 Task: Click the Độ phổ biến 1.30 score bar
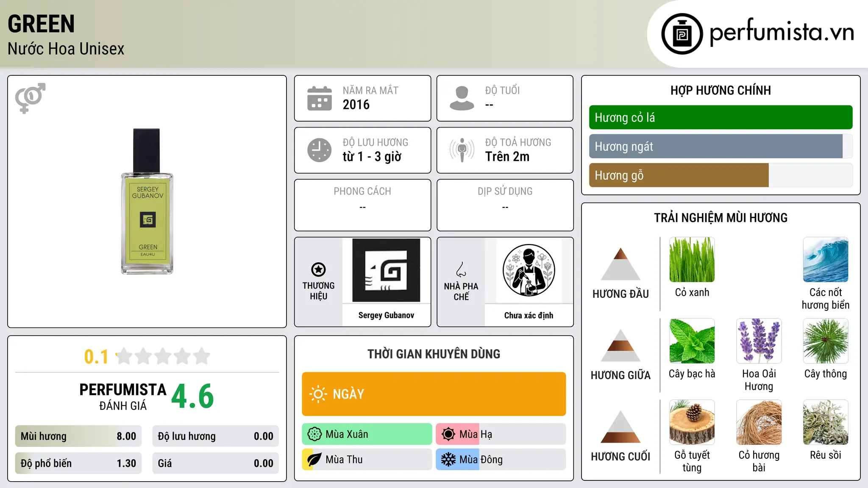point(78,463)
